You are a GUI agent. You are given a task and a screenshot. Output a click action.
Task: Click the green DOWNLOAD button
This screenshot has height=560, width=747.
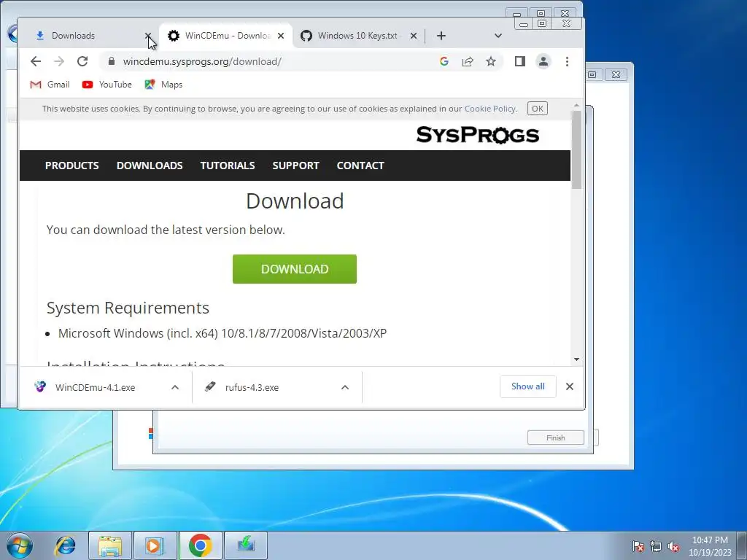click(295, 269)
